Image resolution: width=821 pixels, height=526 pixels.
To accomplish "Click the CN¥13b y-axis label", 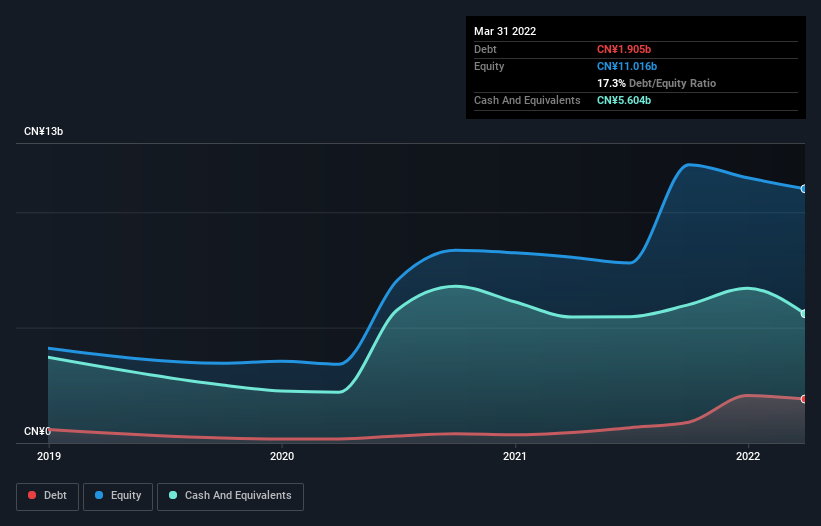I will click(43, 131).
